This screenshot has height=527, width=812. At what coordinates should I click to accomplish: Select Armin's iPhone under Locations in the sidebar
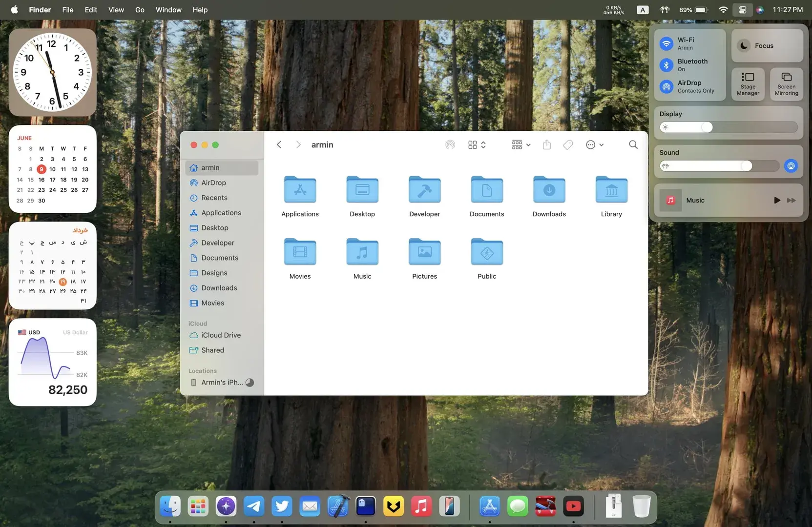[x=217, y=382]
